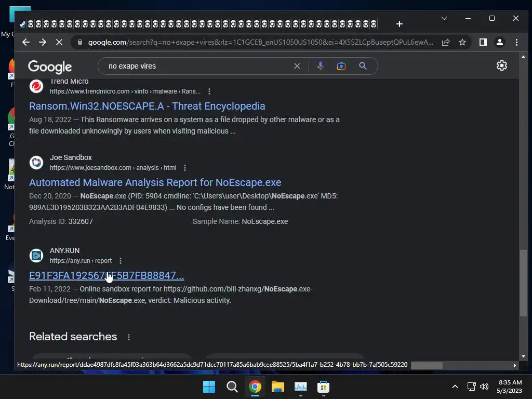
Task: Switch to Chrome on taskbar
Action: [x=255, y=387]
